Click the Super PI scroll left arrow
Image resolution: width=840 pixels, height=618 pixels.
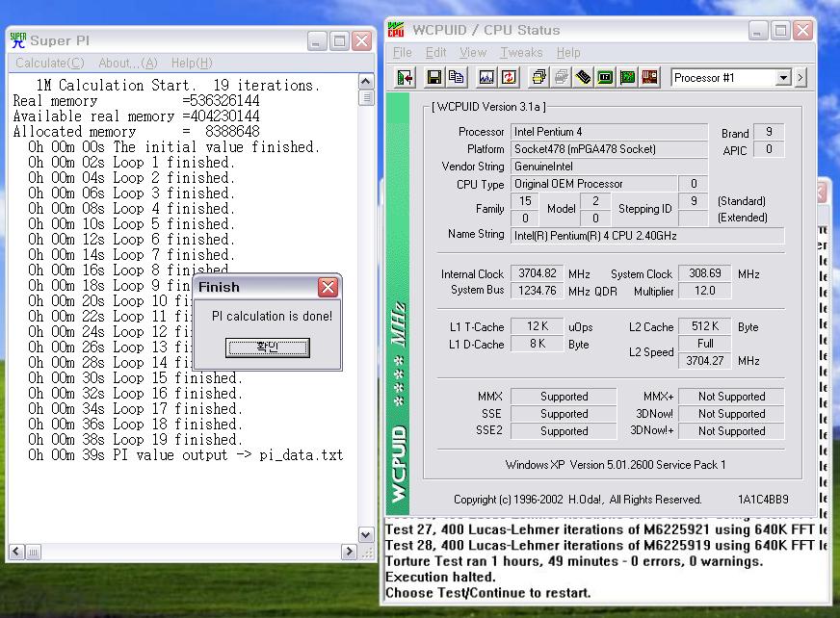16,552
